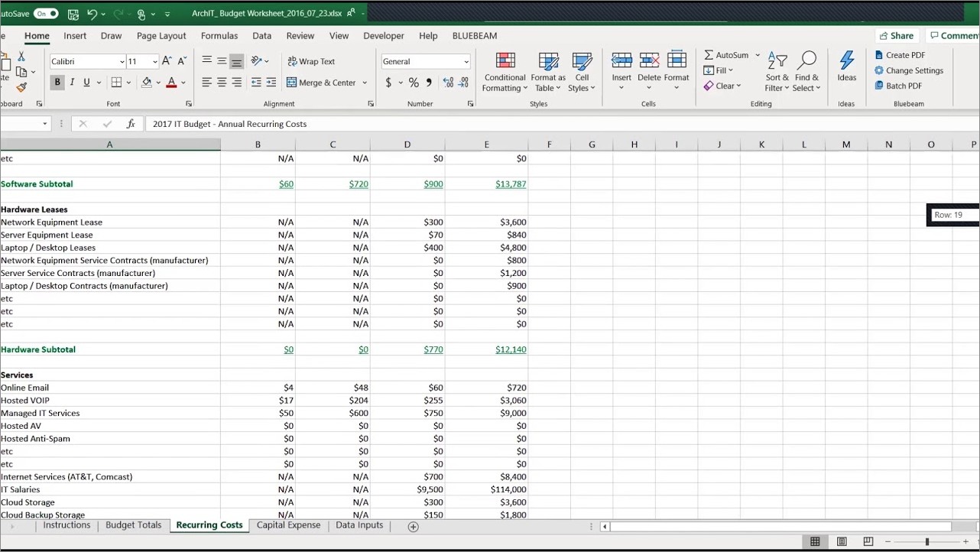Screen dimensions: 980x552
Task: Open the Formulas ribbon tab
Action: pos(219,36)
